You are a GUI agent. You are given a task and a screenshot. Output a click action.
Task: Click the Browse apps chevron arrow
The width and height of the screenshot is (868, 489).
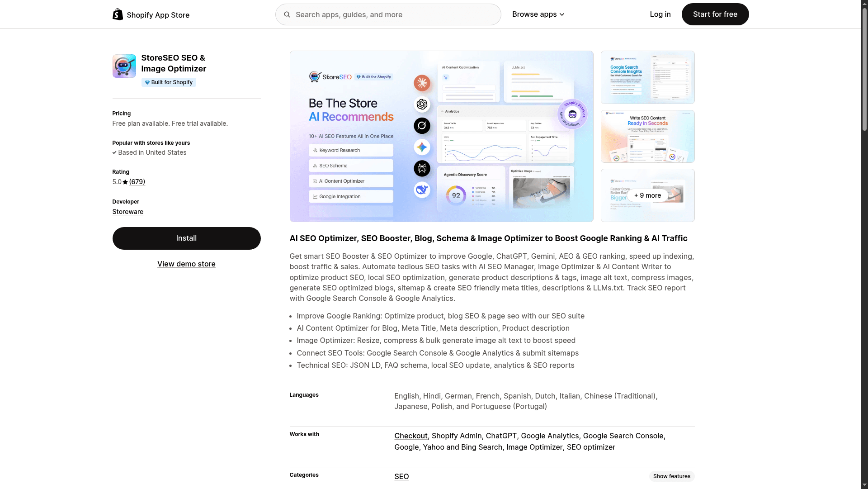click(562, 14)
